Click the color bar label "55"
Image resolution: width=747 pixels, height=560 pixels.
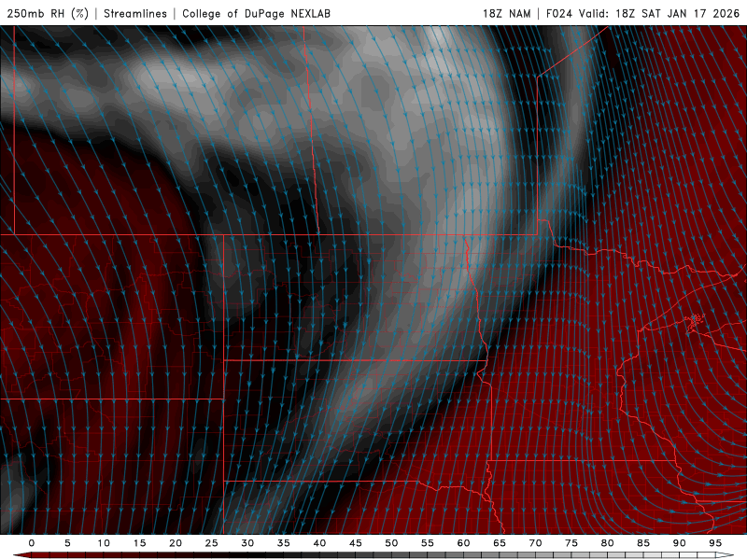pyautogui.click(x=428, y=543)
